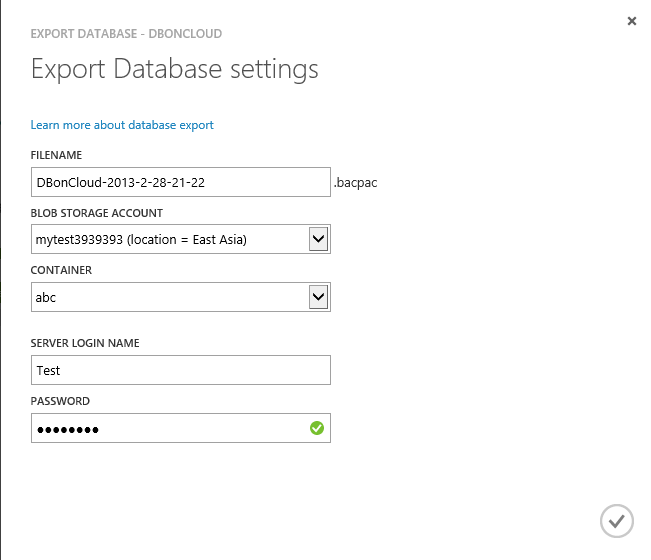Open the mytest3939393 storage account combo box
This screenshot has height=560, width=651.
coord(170,239)
